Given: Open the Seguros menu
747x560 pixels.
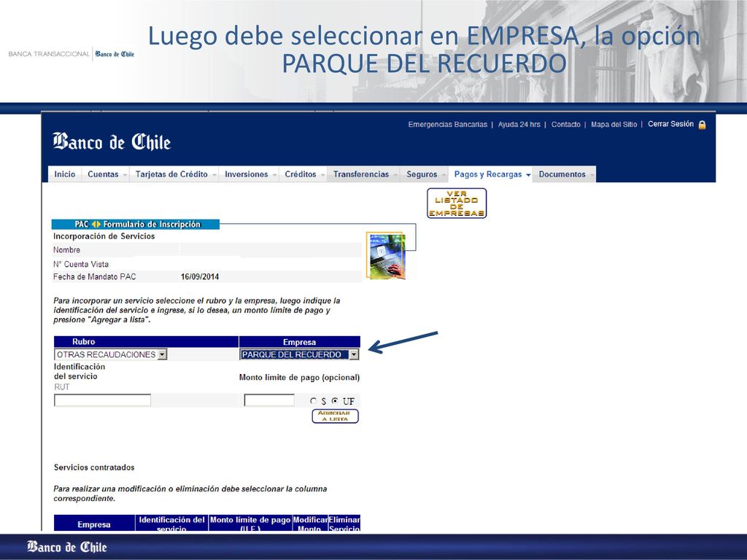Looking at the screenshot, I should (425, 174).
